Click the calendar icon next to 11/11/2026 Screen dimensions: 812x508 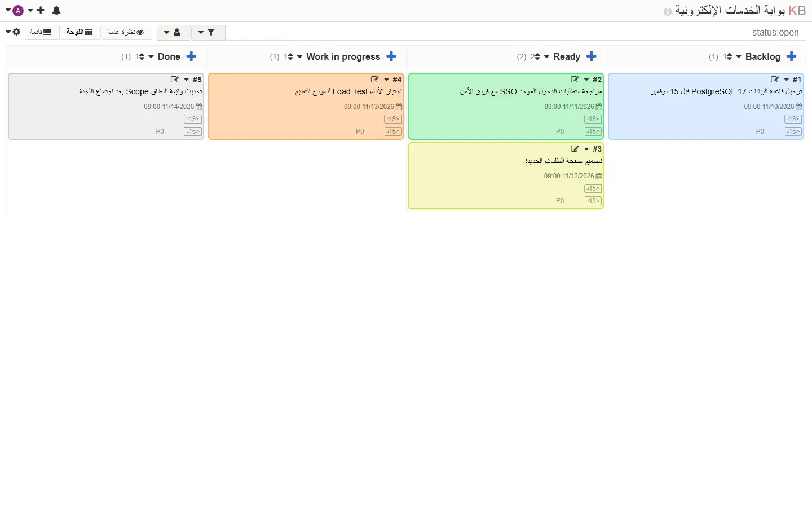click(x=599, y=107)
